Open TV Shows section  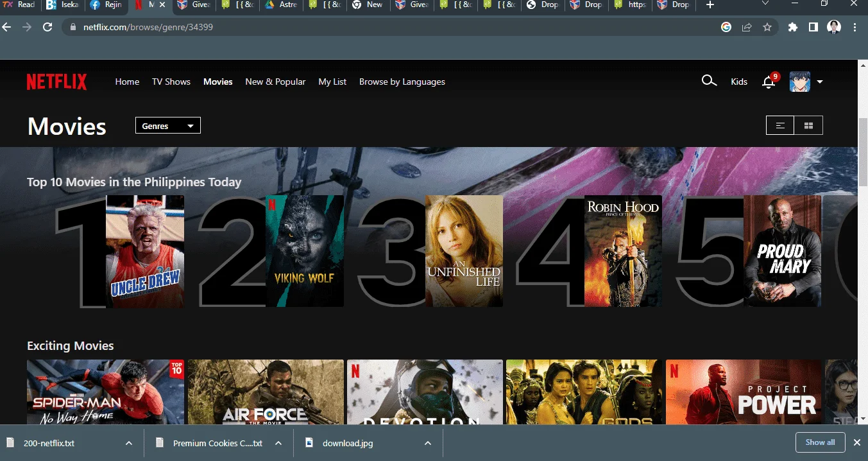coord(171,82)
